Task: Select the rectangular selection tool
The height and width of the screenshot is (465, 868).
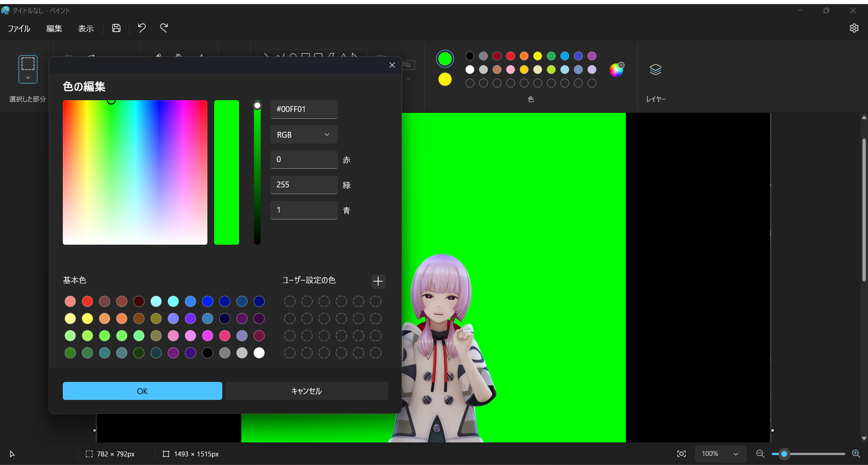Action: pos(28,69)
